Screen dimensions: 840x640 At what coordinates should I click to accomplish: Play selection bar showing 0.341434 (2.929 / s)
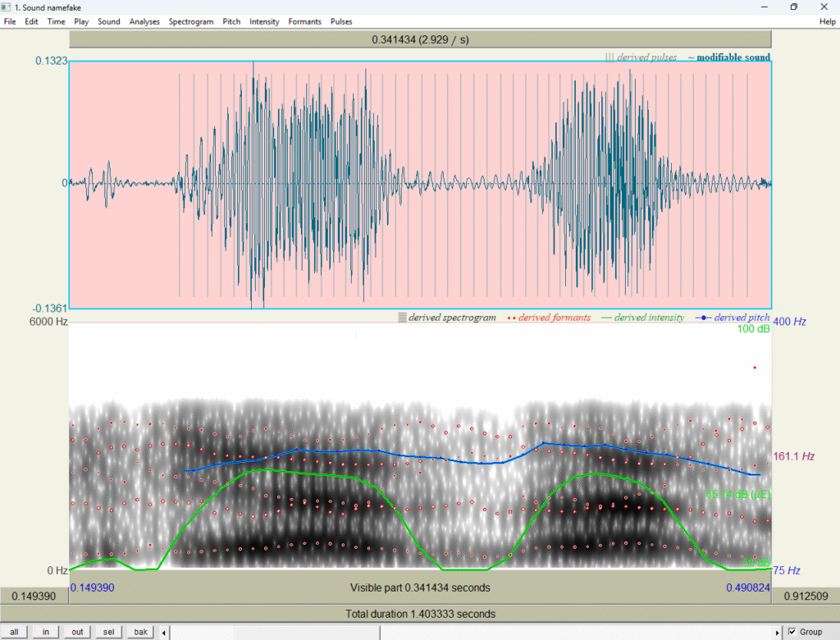(420, 39)
